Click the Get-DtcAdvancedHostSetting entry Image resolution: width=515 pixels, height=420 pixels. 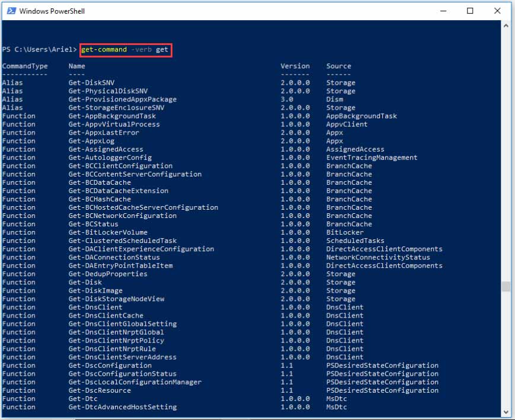pyautogui.click(x=123, y=407)
